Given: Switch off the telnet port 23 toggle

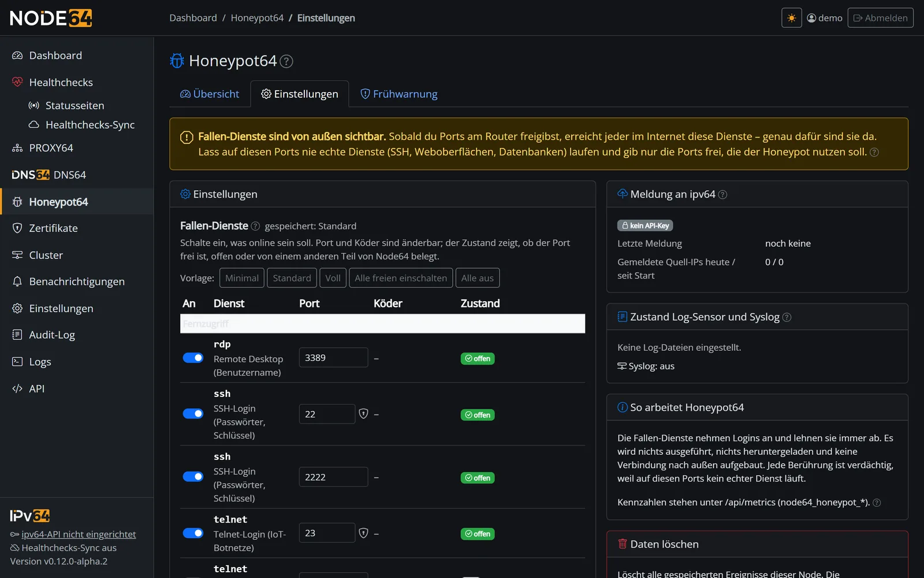Looking at the screenshot, I should click(x=193, y=533).
